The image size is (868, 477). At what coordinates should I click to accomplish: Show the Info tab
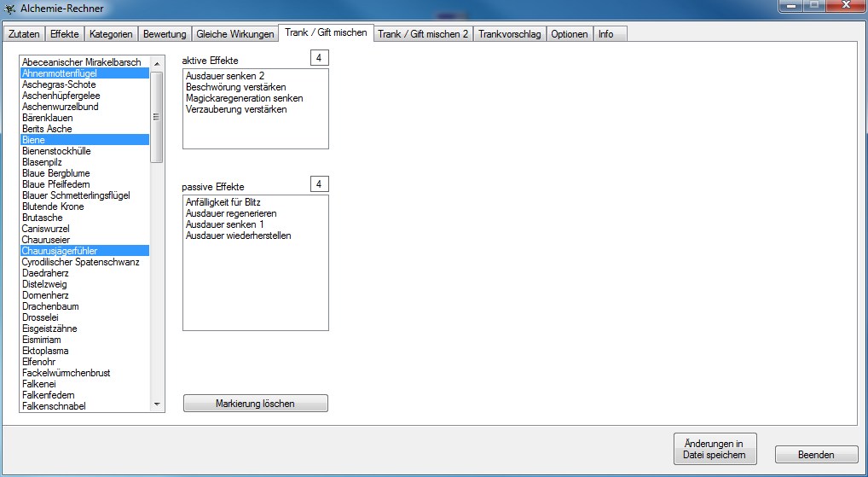(x=605, y=34)
